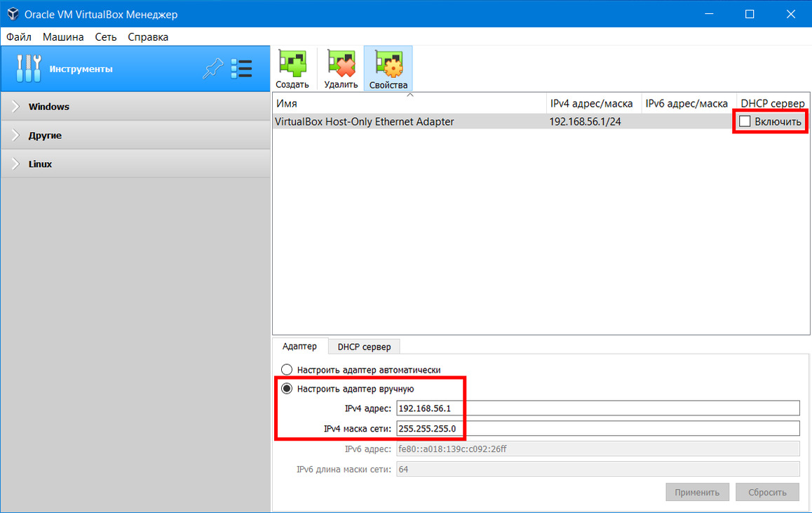Open the Машина menu

pyautogui.click(x=63, y=36)
